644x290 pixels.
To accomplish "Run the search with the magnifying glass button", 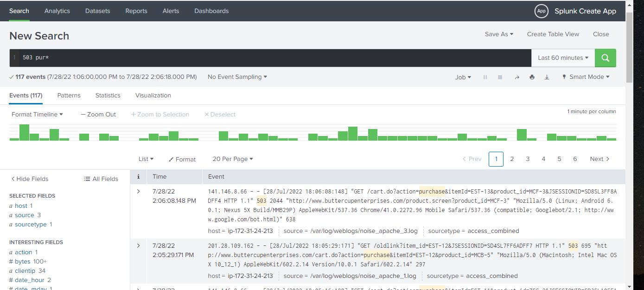I will pos(605,58).
